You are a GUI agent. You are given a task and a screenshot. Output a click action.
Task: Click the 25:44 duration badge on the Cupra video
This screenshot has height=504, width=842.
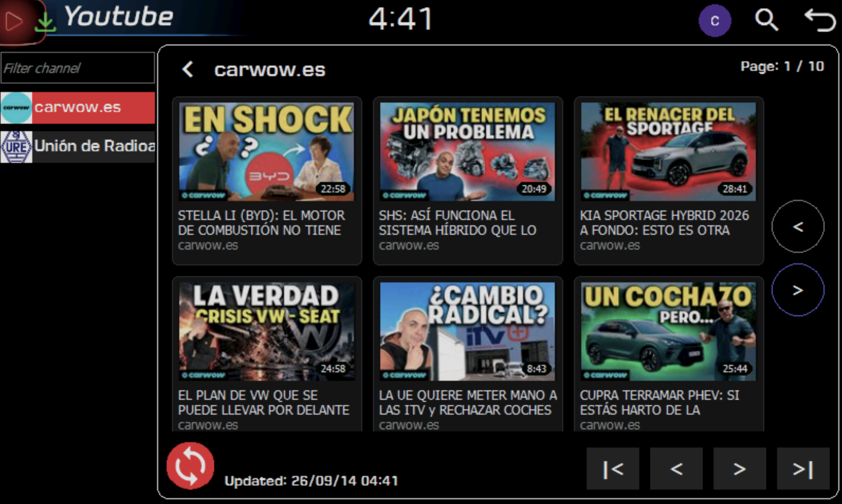coord(735,369)
